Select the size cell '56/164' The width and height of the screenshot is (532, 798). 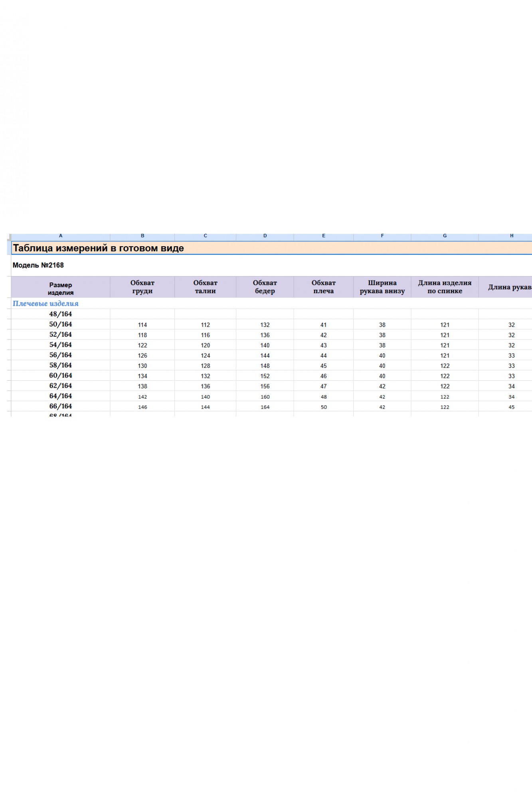coord(61,355)
